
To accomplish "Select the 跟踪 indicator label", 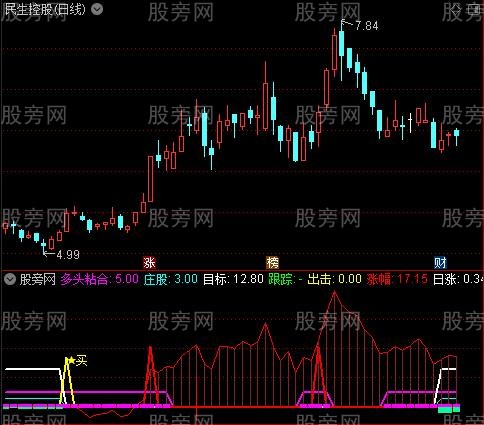I will pyautogui.click(x=285, y=279).
